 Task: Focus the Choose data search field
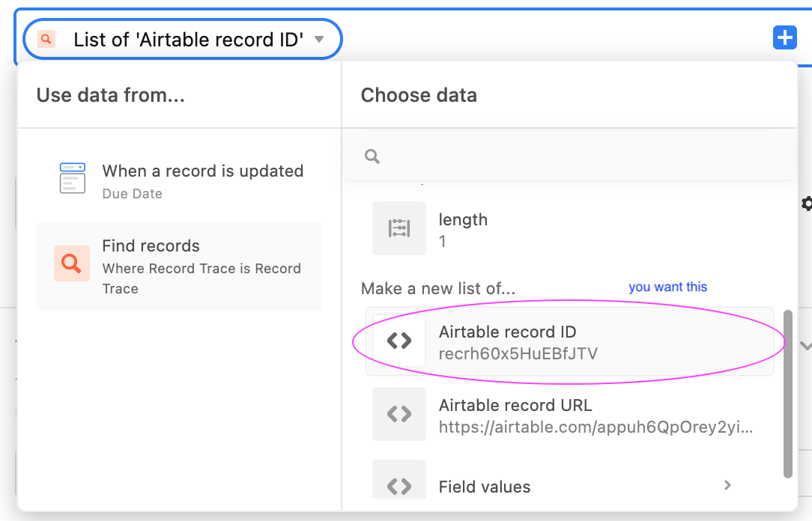pyautogui.click(x=569, y=156)
